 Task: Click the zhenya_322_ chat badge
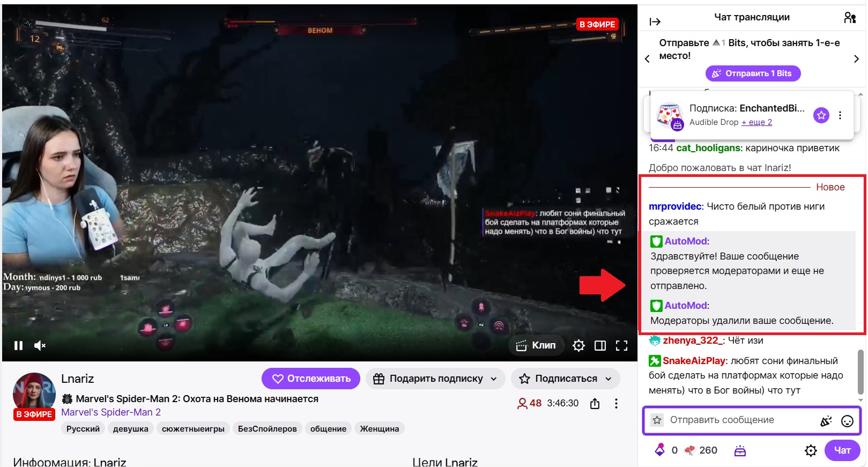(x=655, y=340)
